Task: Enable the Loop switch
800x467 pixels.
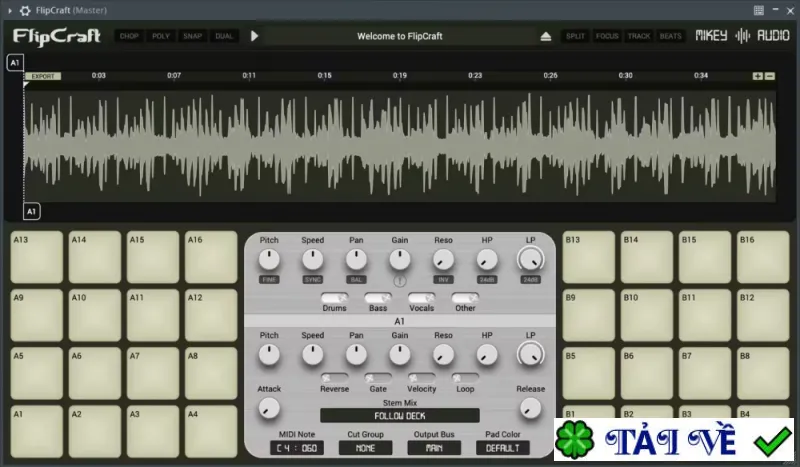Action: point(465,378)
